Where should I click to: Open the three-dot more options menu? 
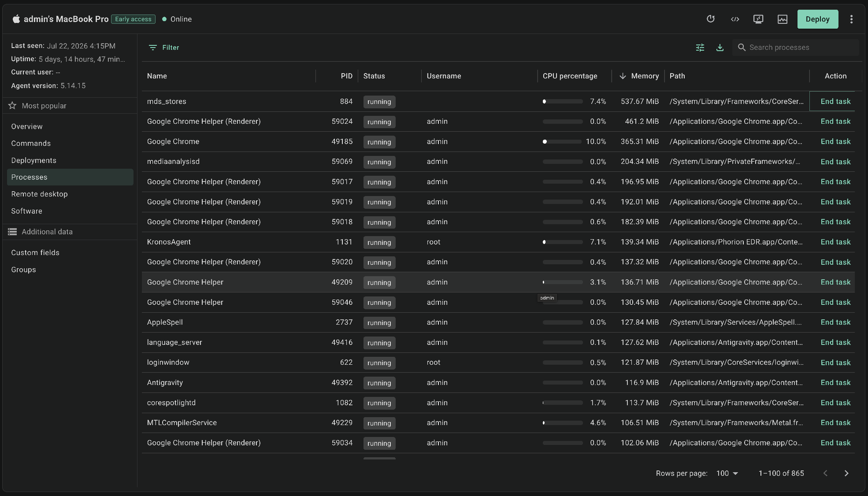pyautogui.click(x=851, y=19)
